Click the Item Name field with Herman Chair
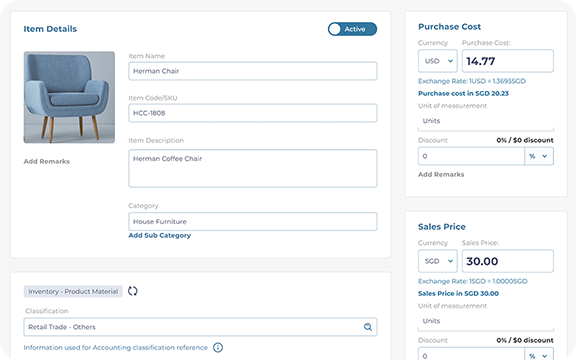This screenshot has width=576, height=360. click(253, 71)
